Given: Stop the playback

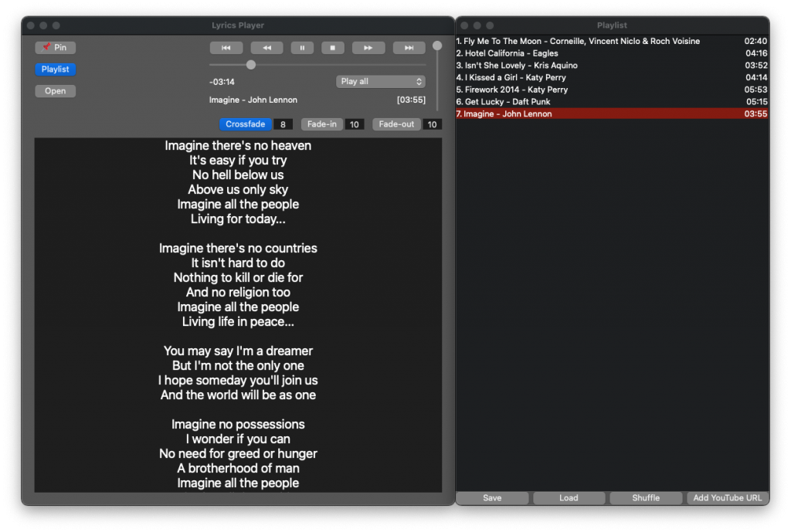Looking at the screenshot, I should 332,47.
